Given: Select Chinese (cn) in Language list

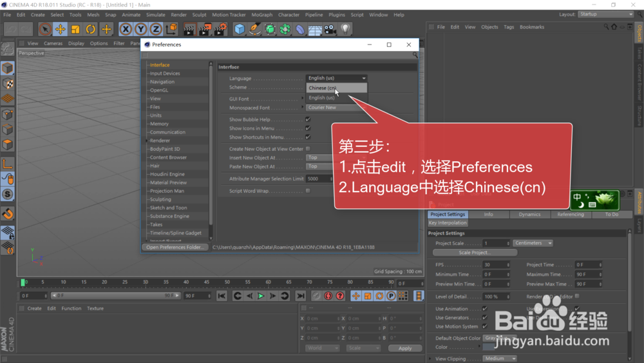Looking at the screenshot, I should pos(336,88).
